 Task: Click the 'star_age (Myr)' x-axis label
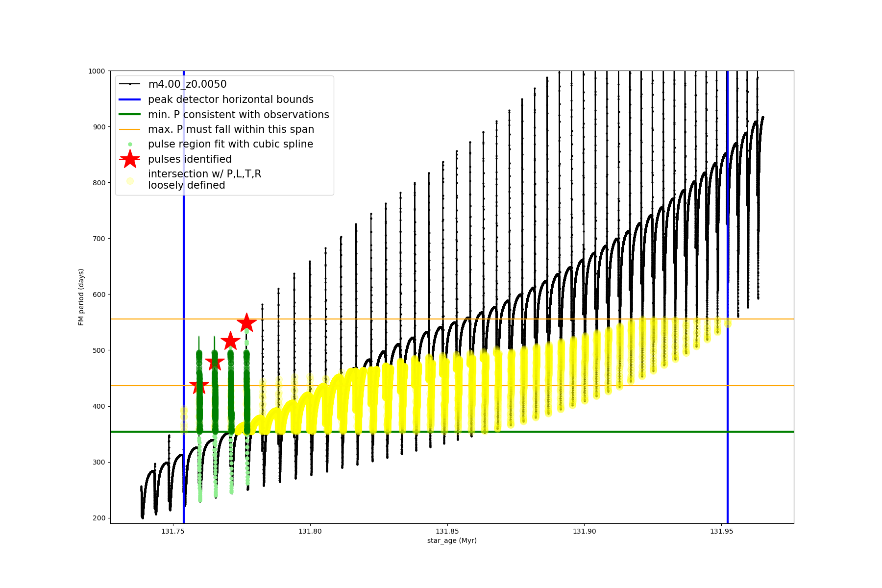[452, 540]
